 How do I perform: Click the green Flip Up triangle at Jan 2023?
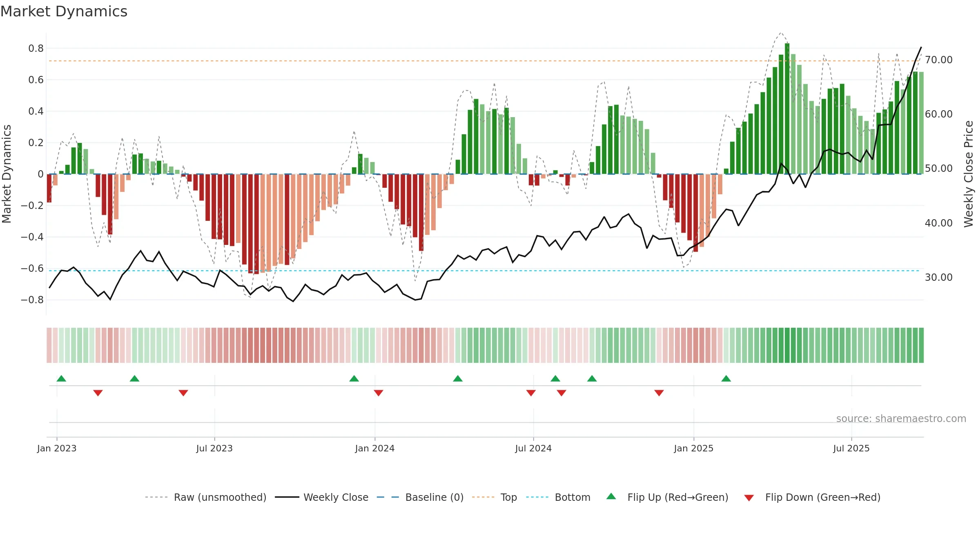(61, 378)
